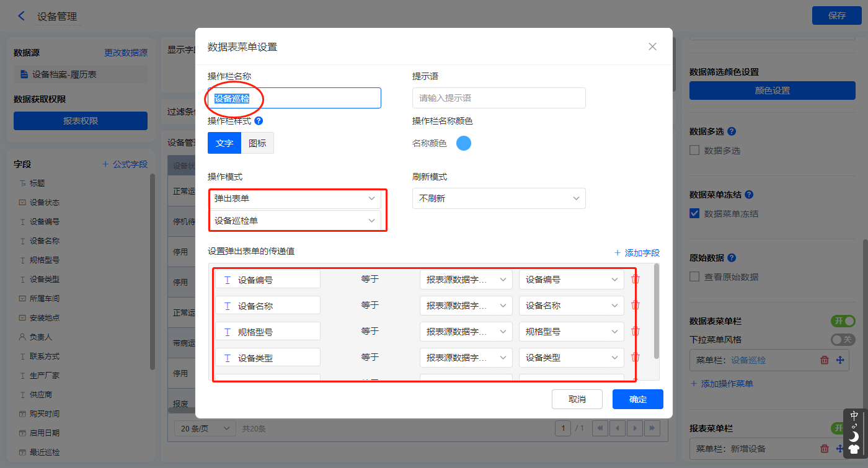Screen dimensions: 868x468
Task: Click the help icon next to 操作栏样式
Action: pyautogui.click(x=259, y=121)
